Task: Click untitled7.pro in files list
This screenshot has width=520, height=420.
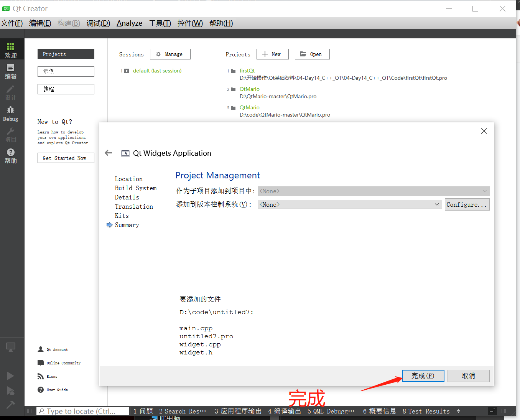Action: point(206,336)
